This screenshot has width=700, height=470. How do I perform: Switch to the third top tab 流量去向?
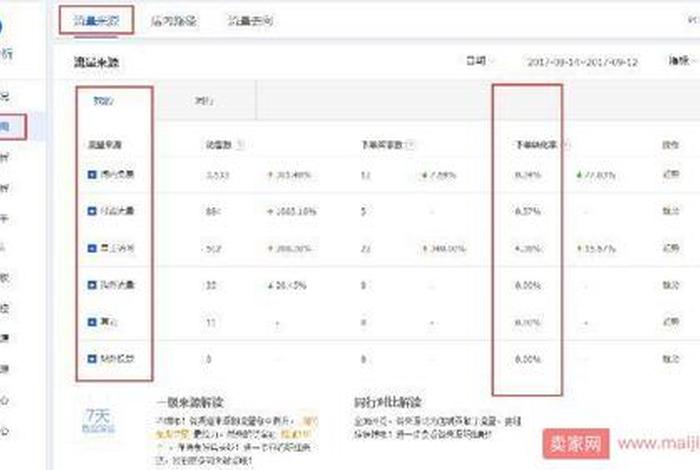click(x=250, y=21)
